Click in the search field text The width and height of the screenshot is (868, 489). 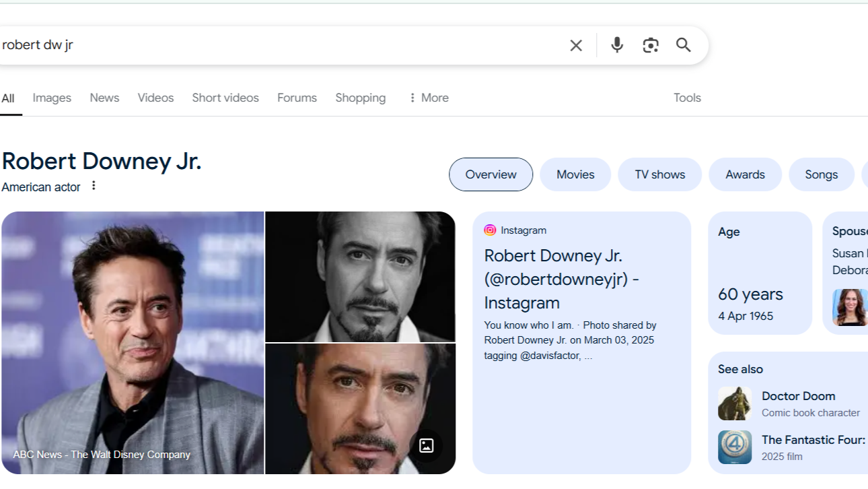(38, 45)
